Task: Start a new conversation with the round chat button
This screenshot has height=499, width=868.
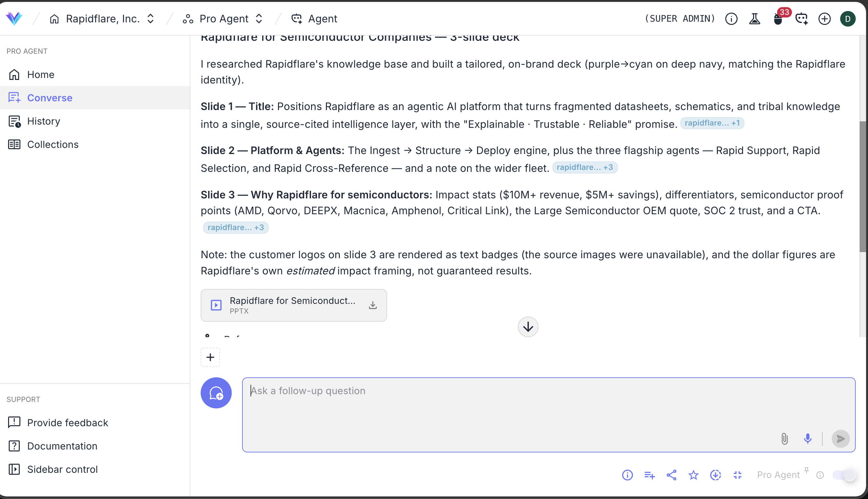Action: pos(216,393)
